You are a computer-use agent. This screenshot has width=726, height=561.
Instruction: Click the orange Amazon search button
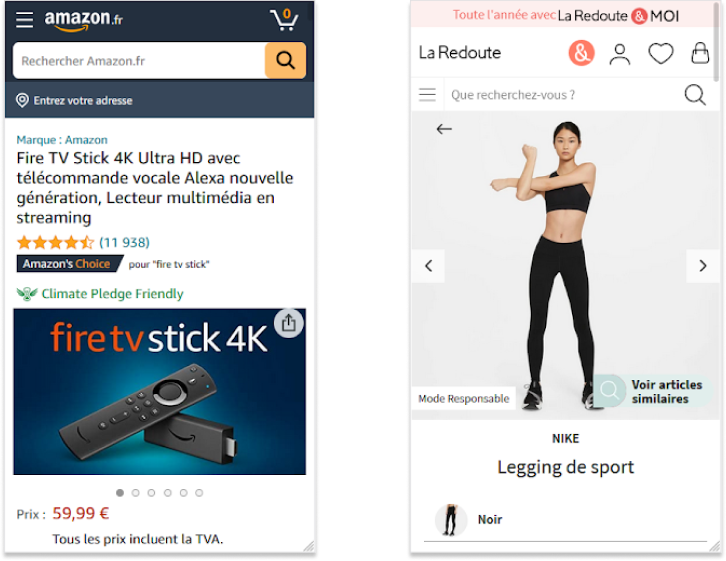tap(285, 60)
